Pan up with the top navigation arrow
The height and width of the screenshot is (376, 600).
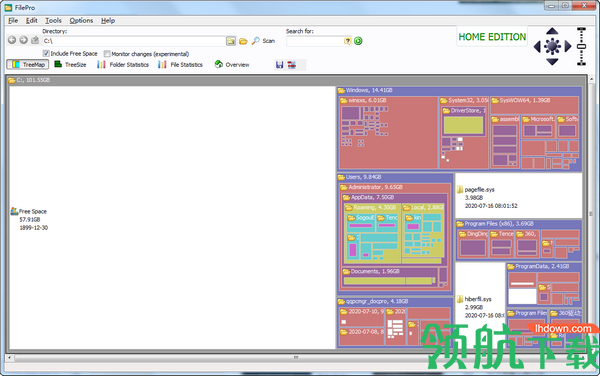click(552, 31)
